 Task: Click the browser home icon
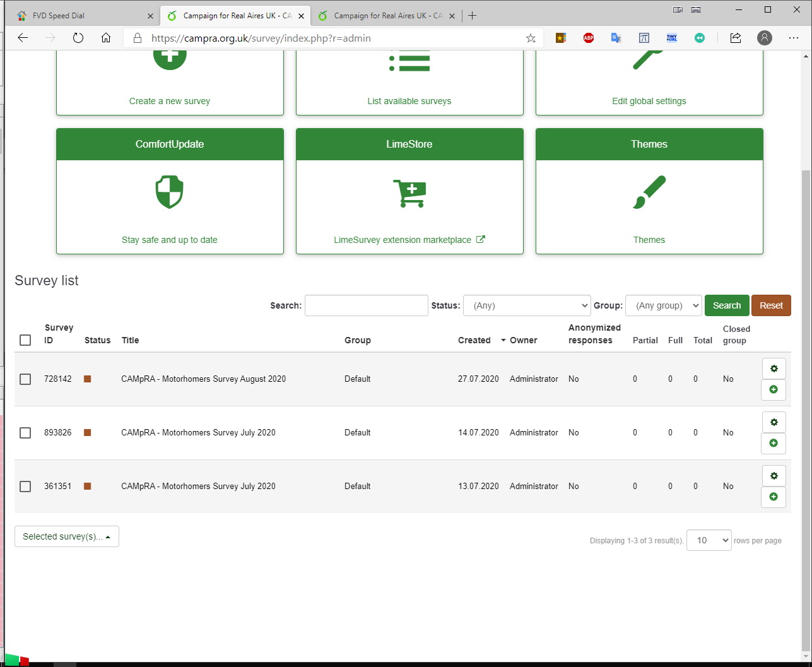point(106,38)
